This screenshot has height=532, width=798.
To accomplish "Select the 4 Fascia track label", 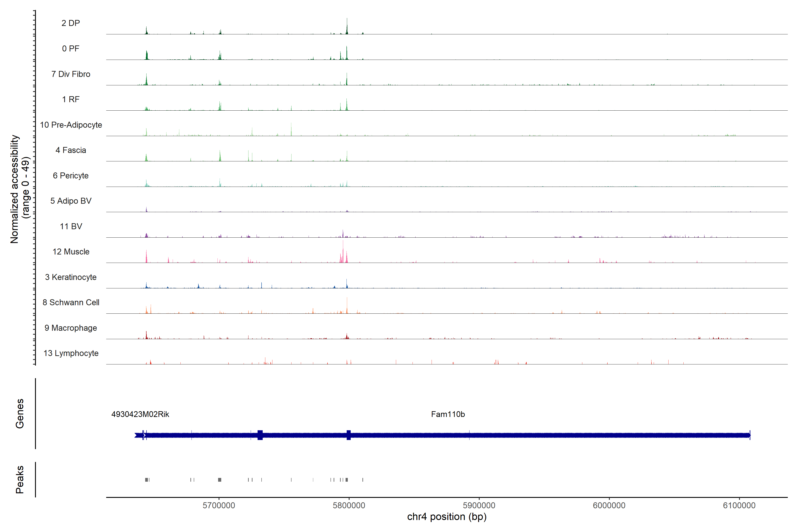I will click(x=70, y=150).
